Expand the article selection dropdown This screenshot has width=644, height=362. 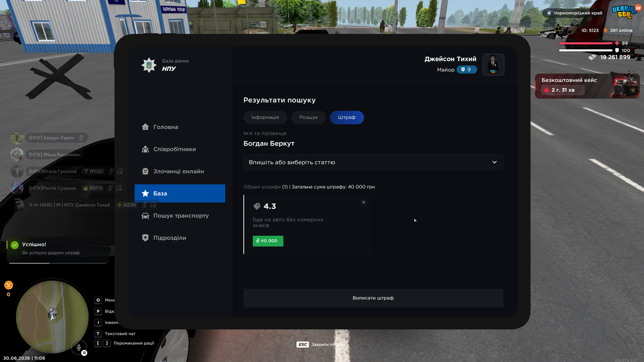point(373,162)
